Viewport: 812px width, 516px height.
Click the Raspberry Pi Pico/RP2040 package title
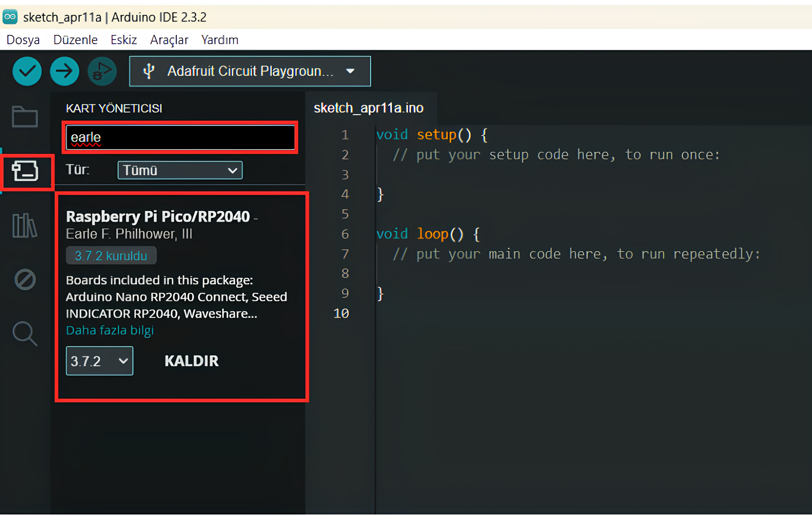[x=158, y=217]
